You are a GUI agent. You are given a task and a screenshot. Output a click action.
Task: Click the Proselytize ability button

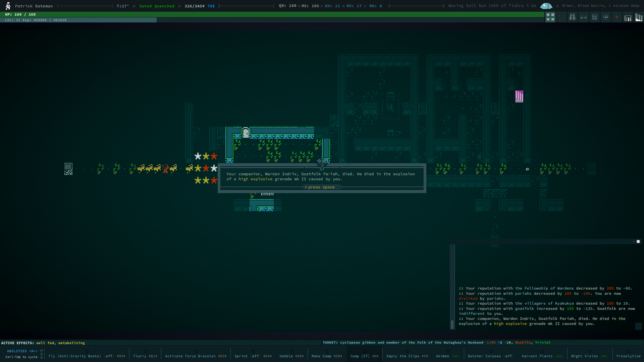pos(628,356)
